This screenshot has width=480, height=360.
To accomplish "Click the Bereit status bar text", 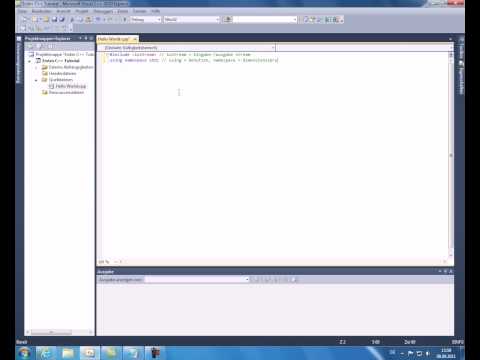I will (21, 342).
